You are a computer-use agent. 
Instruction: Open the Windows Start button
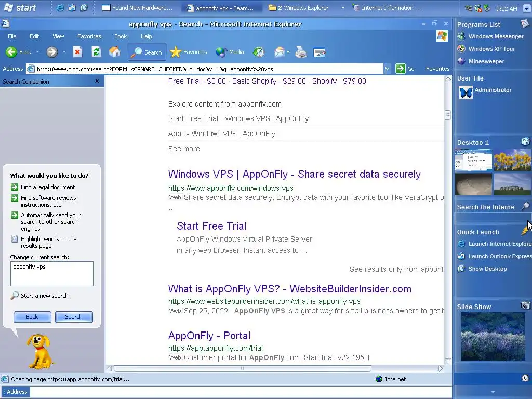click(20, 7)
